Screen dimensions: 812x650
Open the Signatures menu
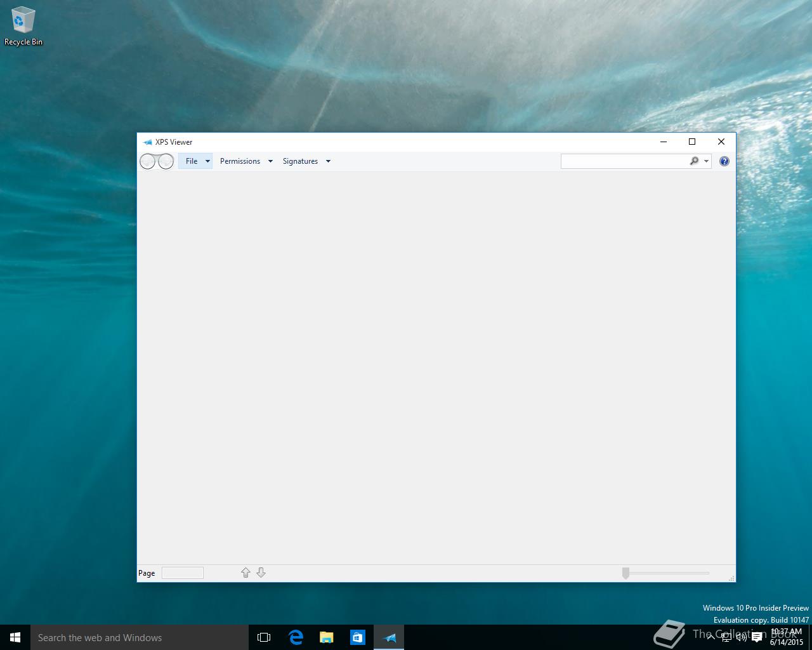(x=300, y=161)
